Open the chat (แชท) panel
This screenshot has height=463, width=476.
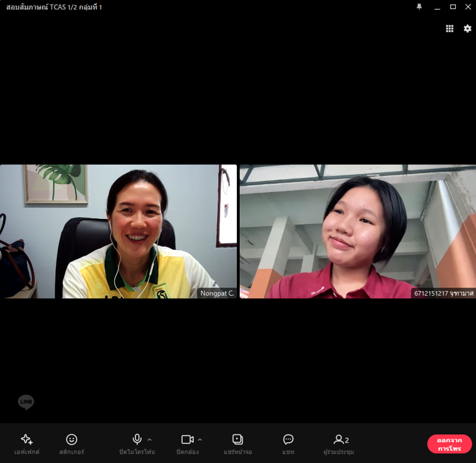pyautogui.click(x=288, y=443)
